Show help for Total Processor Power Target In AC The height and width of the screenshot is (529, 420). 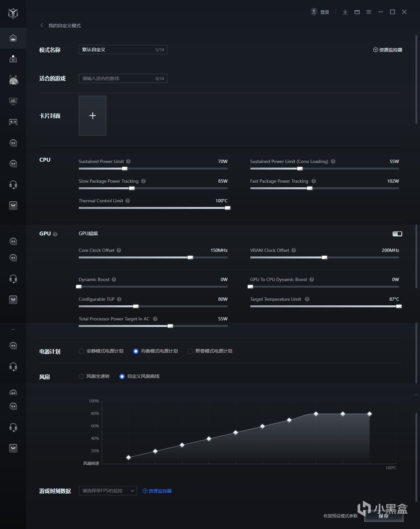pyautogui.click(x=155, y=319)
